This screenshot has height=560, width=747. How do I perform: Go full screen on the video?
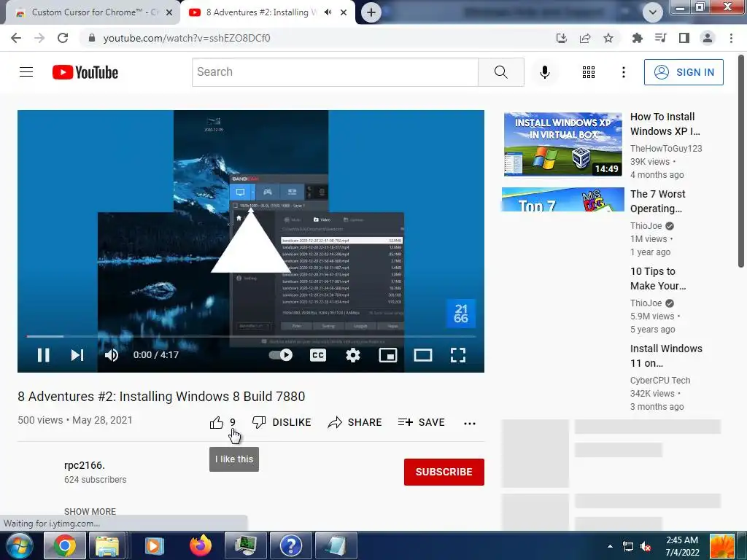pos(458,355)
